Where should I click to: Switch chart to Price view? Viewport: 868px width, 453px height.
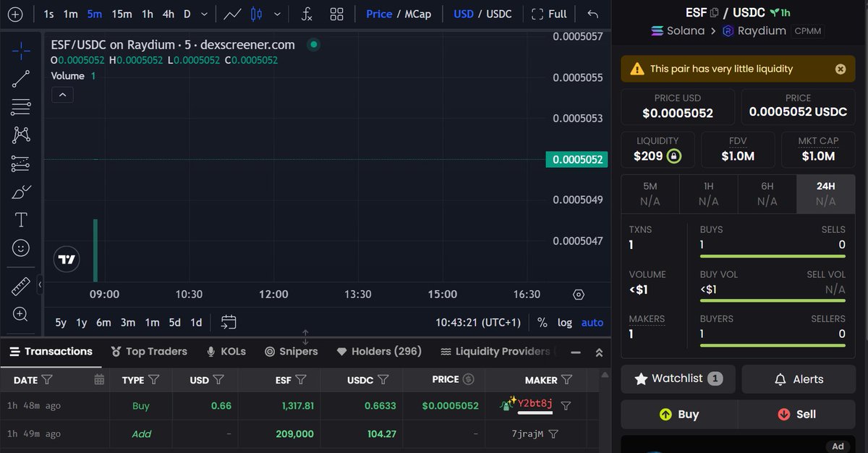(379, 14)
